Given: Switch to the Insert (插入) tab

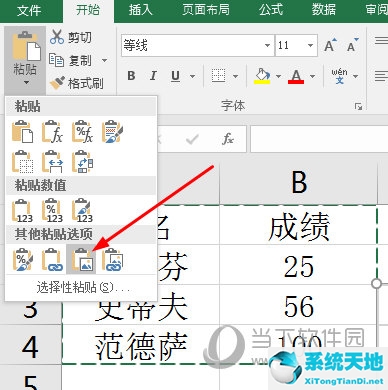Looking at the screenshot, I should pyautogui.click(x=140, y=10).
